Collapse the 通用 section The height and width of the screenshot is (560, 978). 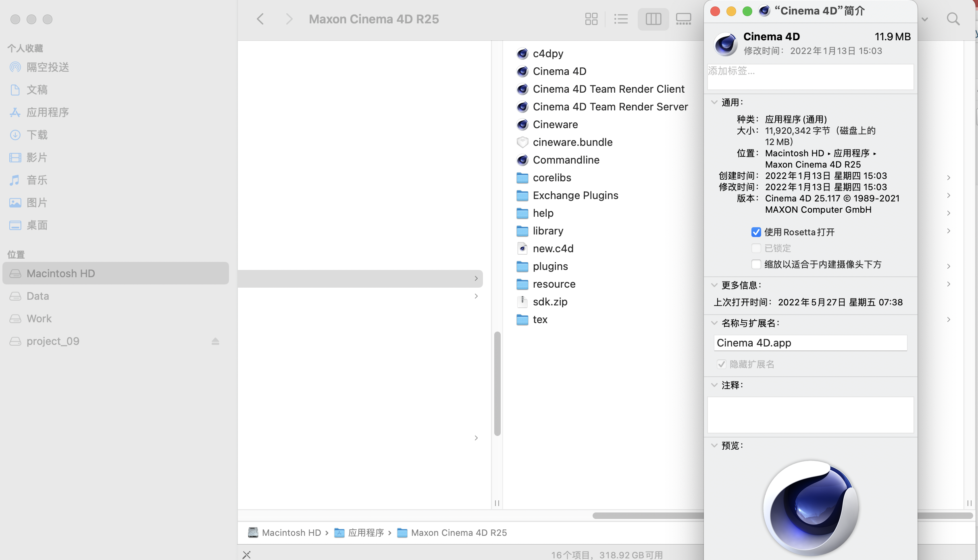pos(714,102)
